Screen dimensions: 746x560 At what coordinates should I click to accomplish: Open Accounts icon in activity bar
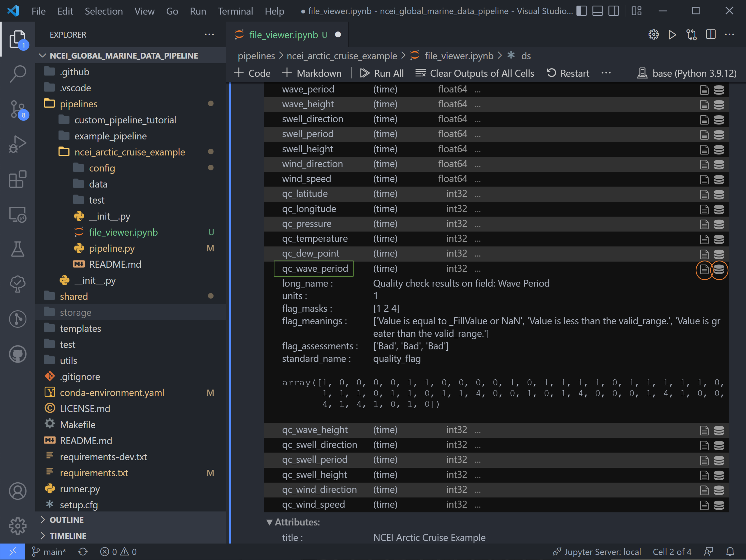(x=18, y=491)
